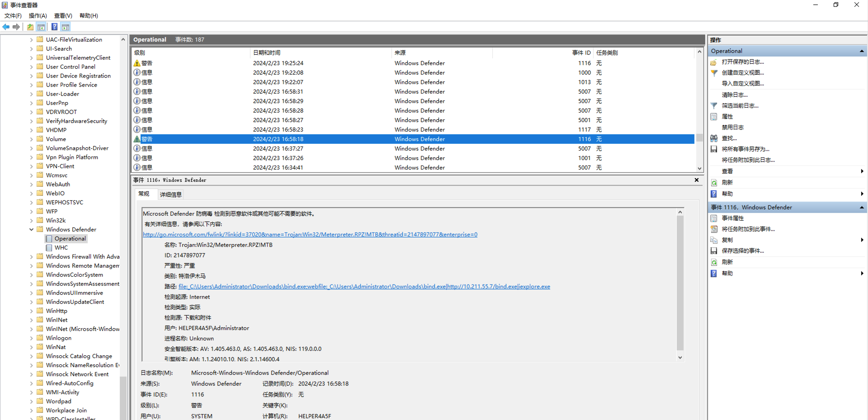Click the back arrow toolbar icon

(6, 27)
